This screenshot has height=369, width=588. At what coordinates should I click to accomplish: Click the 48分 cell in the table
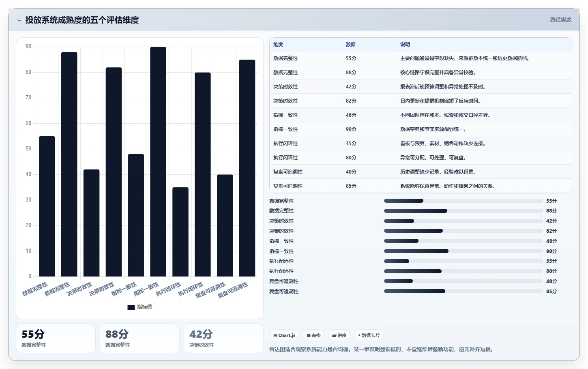tap(351, 115)
